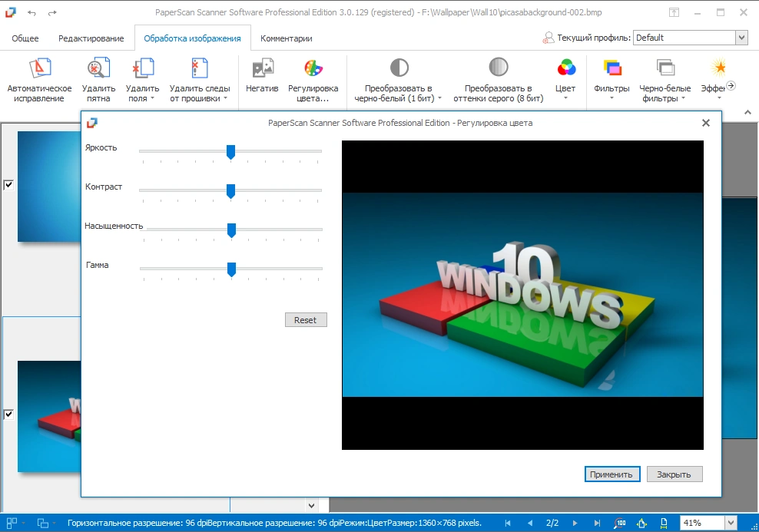This screenshot has height=532, width=759.
Task: Click the Закрыть button
Action: (x=674, y=474)
